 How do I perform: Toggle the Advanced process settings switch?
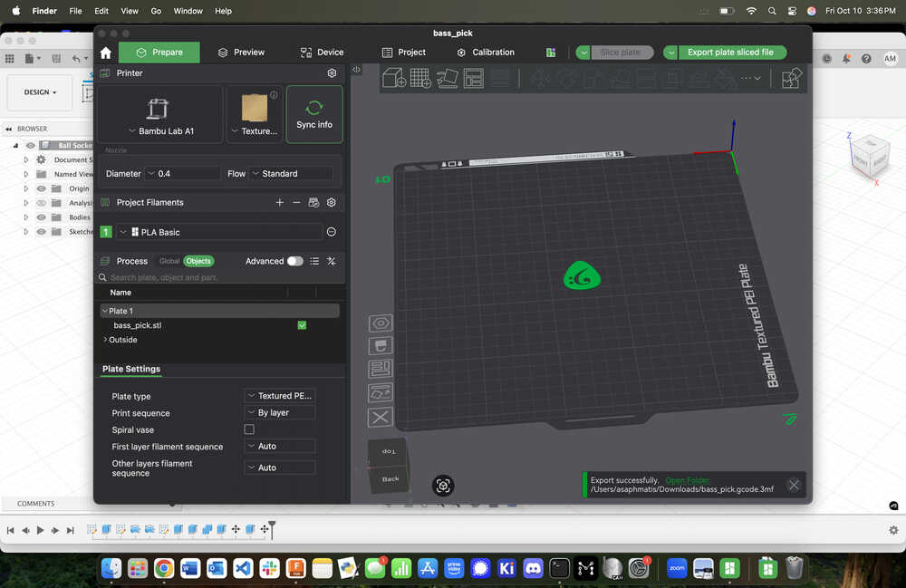coord(294,261)
